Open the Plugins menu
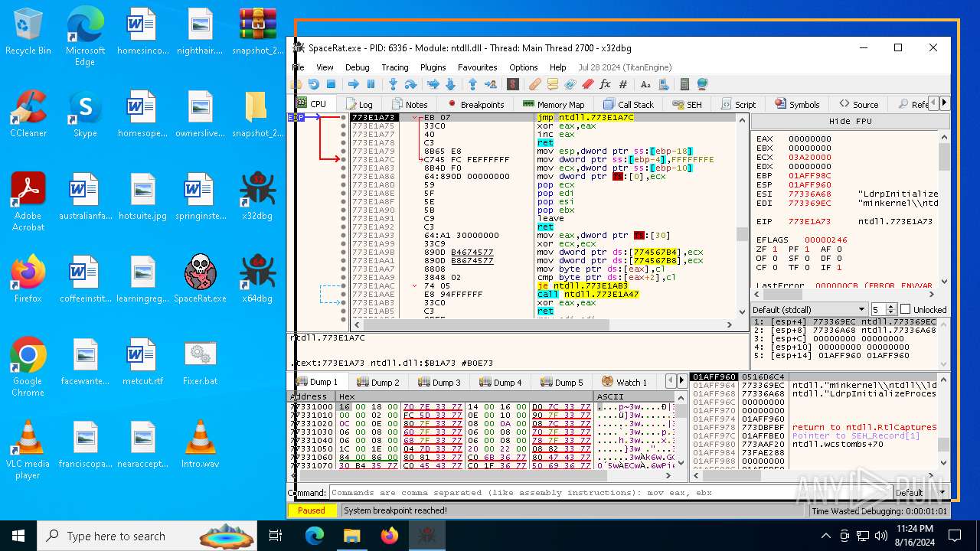The height and width of the screenshot is (551, 980). click(433, 67)
